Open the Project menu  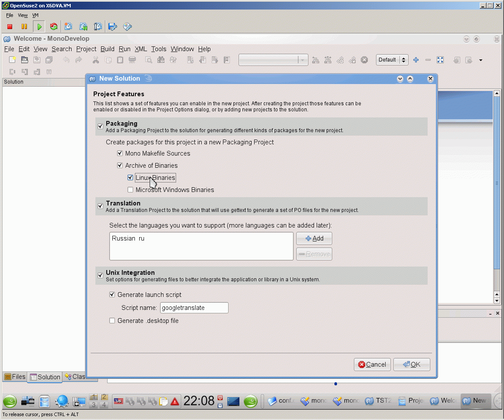(x=86, y=49)
